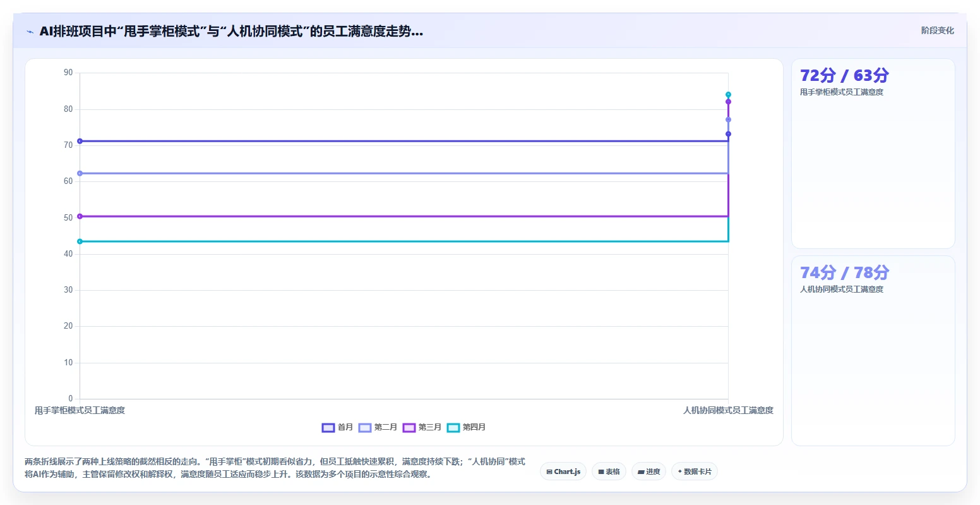Click 第二月 data point on the left axis

click(x=80, y=173)
